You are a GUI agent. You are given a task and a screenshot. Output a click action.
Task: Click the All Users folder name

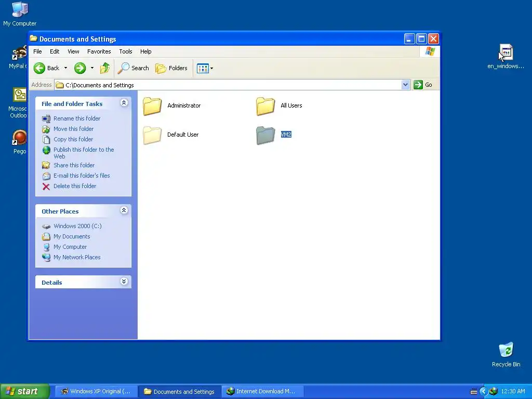[291, 105]
